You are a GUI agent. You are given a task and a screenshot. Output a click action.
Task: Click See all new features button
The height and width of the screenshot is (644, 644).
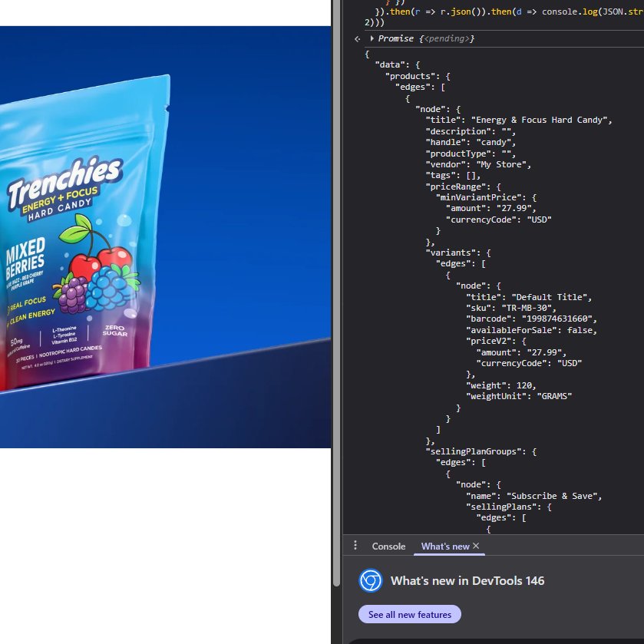(x=409, y=614)
